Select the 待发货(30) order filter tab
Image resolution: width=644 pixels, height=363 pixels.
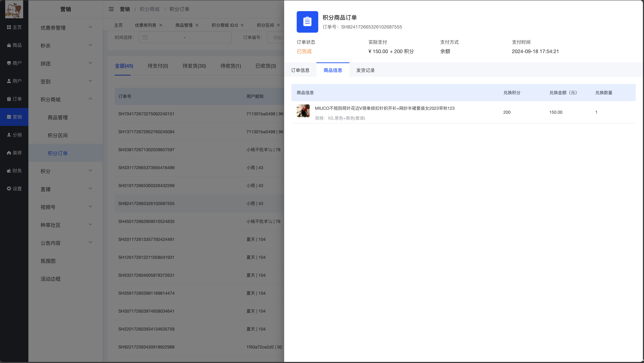point(194,66)
